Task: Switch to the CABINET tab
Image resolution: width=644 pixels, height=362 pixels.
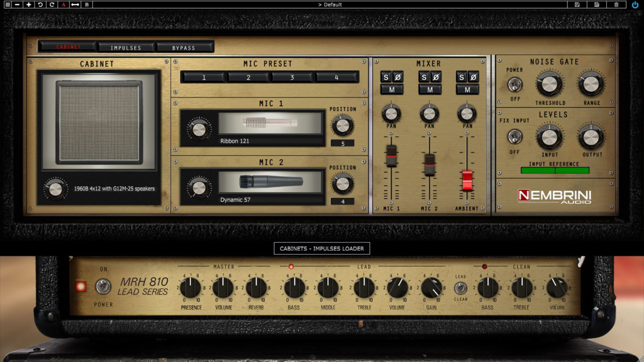Action: click(68, 47)
